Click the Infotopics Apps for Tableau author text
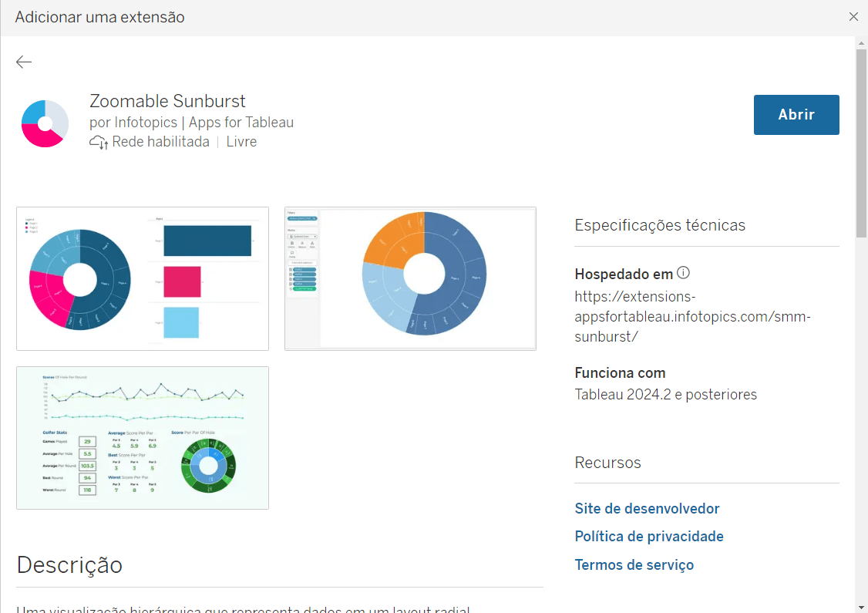 191,123
